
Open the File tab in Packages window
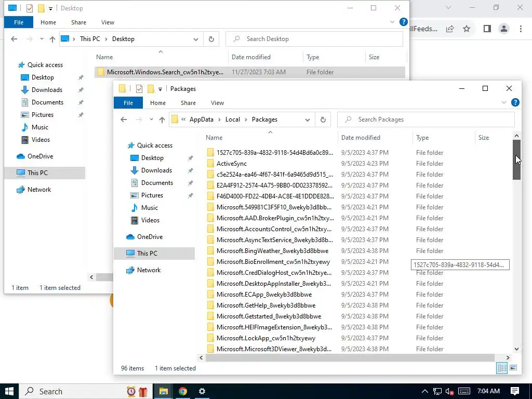(128, 103)
